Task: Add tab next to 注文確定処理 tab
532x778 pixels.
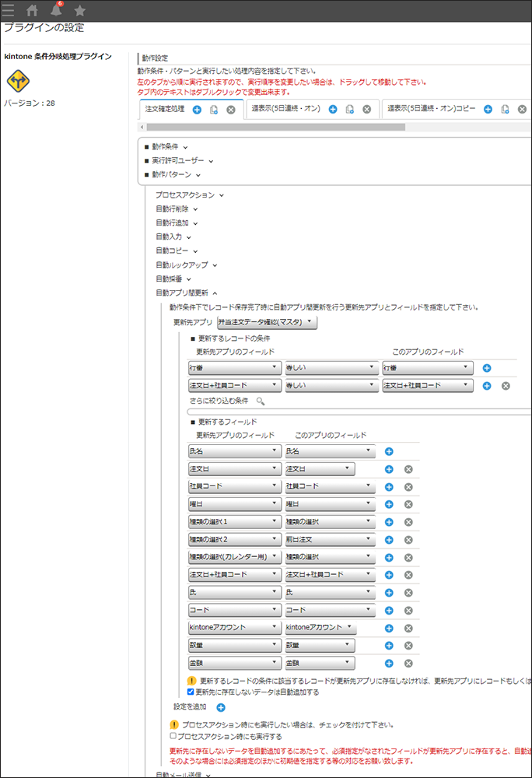Action: pos(197,110)
